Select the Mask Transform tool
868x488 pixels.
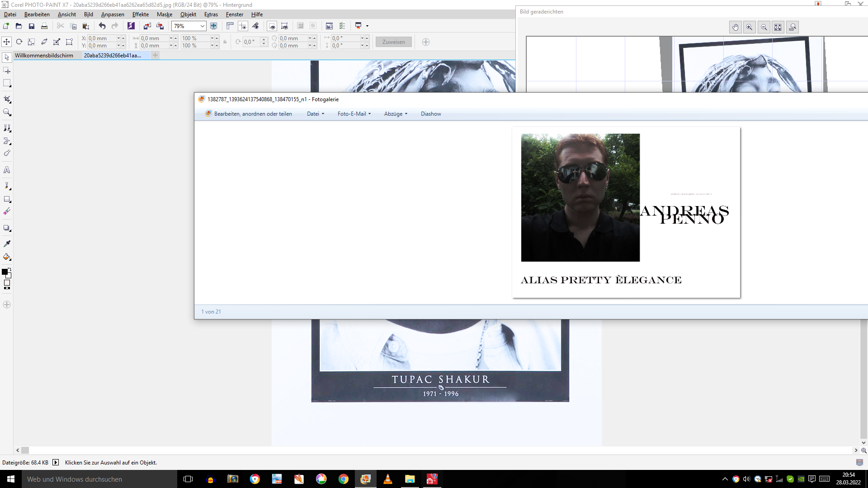pos(7,70)
